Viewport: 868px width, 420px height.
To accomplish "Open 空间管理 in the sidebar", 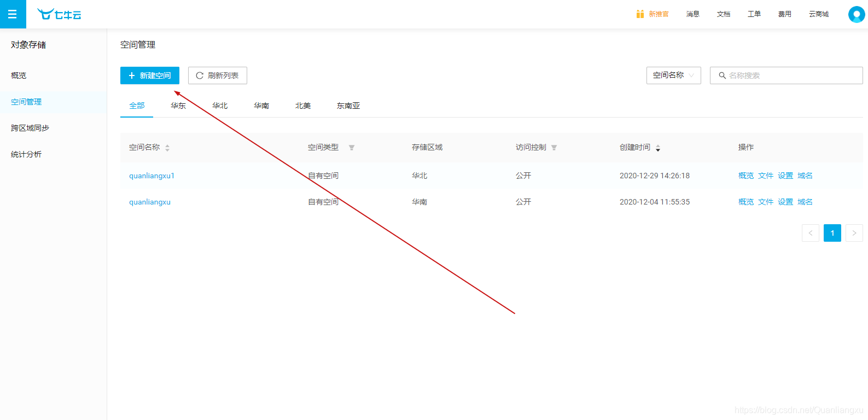I will click(53, 102).
